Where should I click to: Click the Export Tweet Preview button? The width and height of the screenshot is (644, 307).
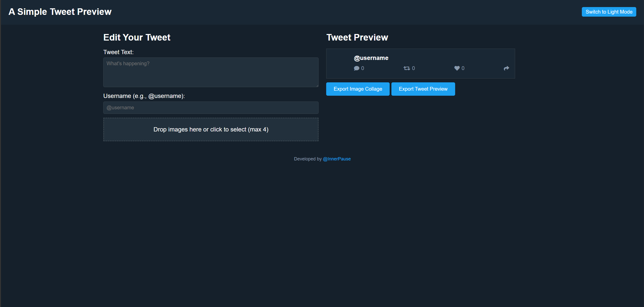[x=423, y=89]
